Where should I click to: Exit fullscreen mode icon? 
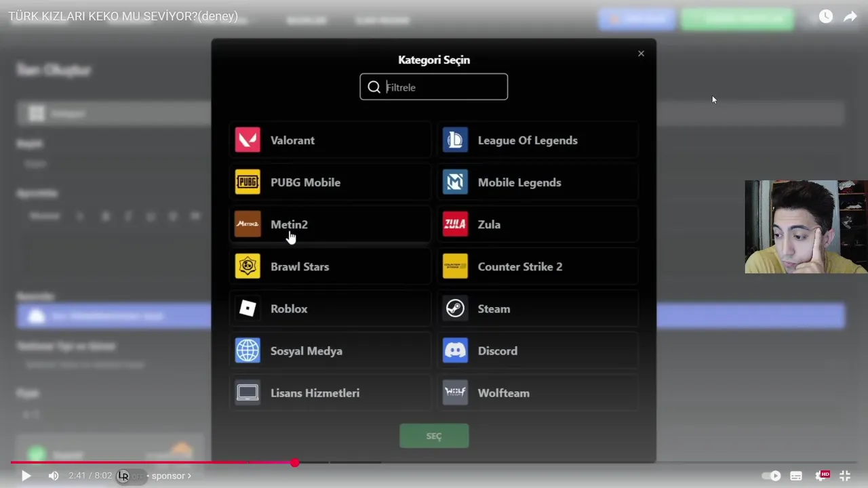coord(845,476)
